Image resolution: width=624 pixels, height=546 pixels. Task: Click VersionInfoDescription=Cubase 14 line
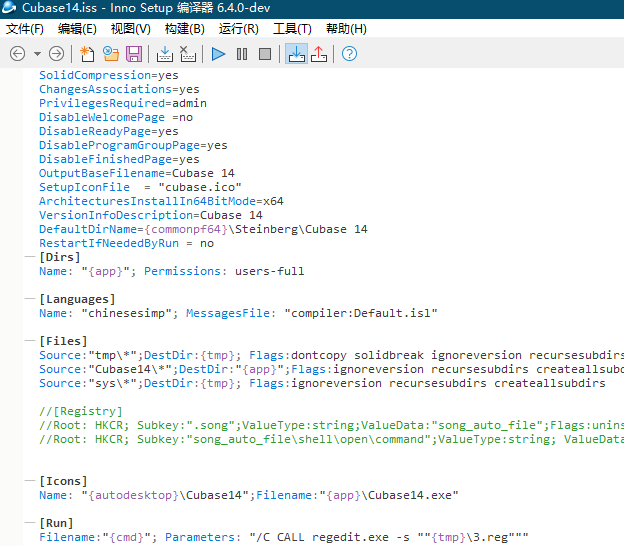150,215
